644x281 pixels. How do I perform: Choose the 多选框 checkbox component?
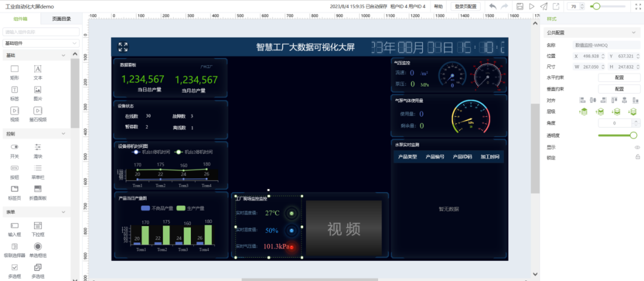coord(14,271)
